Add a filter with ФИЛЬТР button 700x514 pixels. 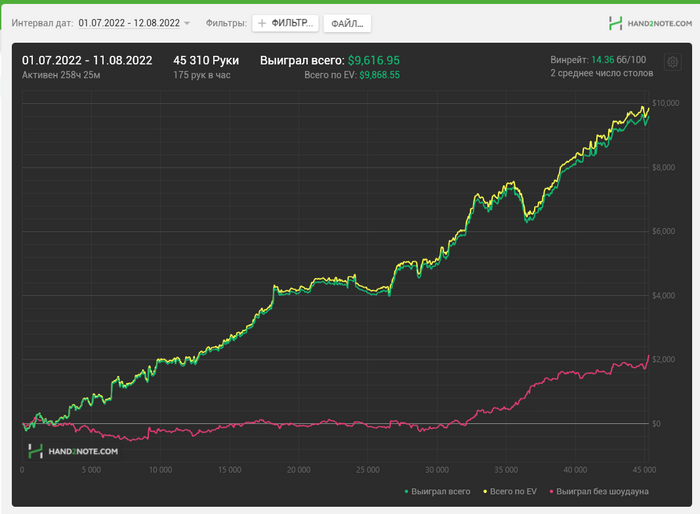pyautogui.click(x=285, y=23)
